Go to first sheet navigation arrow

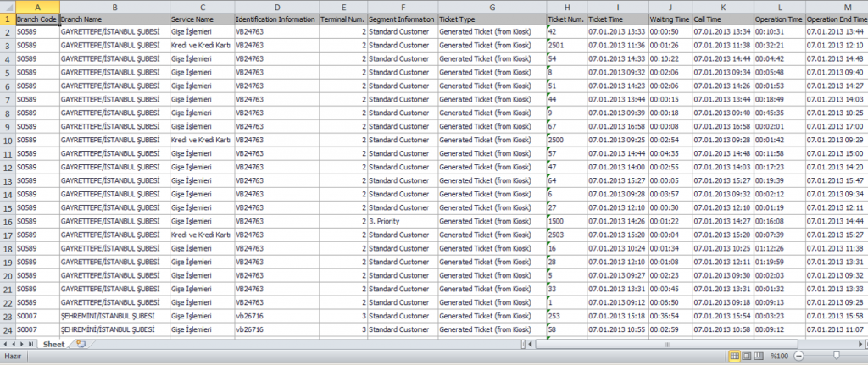tap(5, 344)
